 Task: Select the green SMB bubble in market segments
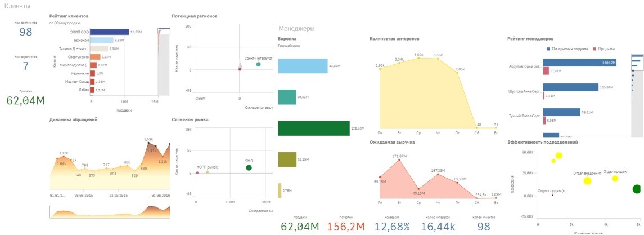point(249,167)
